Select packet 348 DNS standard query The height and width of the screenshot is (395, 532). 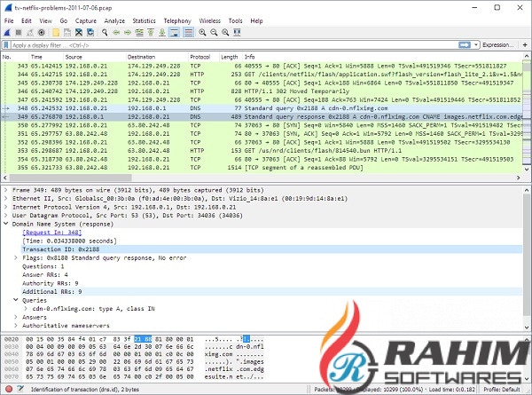coord(262,108)
